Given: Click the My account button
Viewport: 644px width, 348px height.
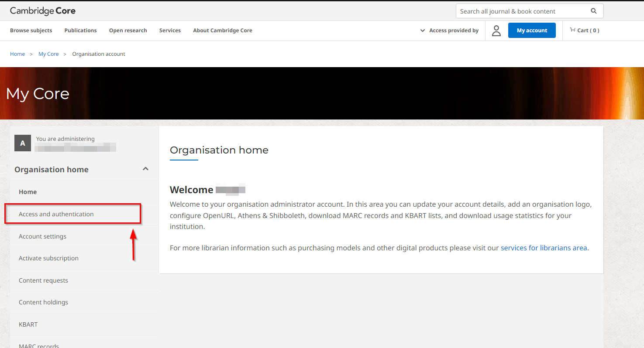Looking at the screenshot, I should coord(532,31).
